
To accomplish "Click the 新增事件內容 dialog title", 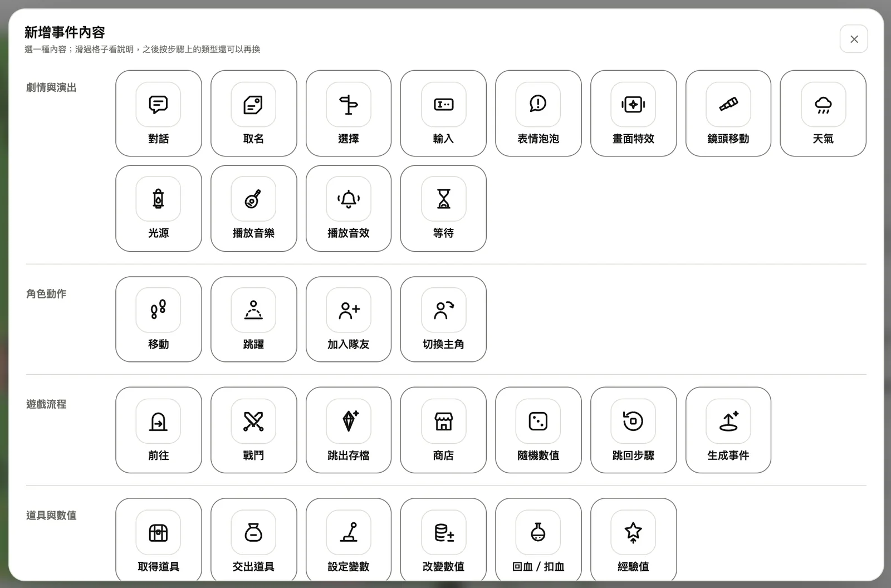I will click(x=65, y=32).
